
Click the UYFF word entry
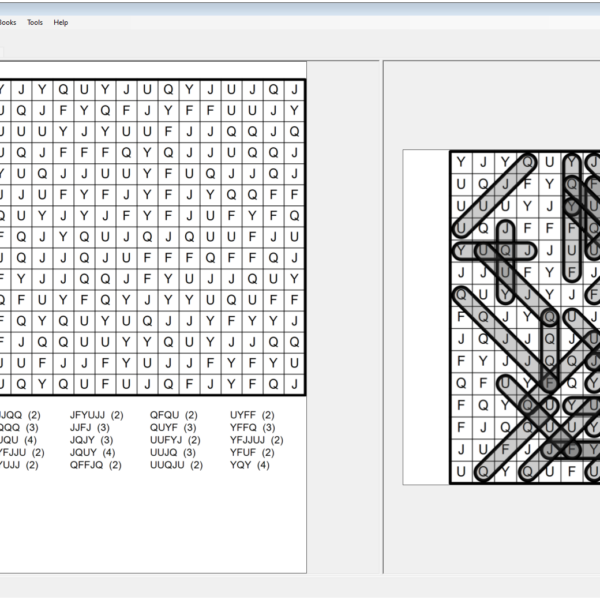click(243, 415)
